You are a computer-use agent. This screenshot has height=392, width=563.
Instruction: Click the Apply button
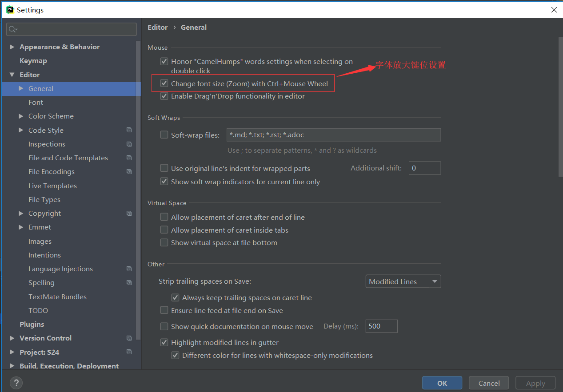tap(535, 383)
